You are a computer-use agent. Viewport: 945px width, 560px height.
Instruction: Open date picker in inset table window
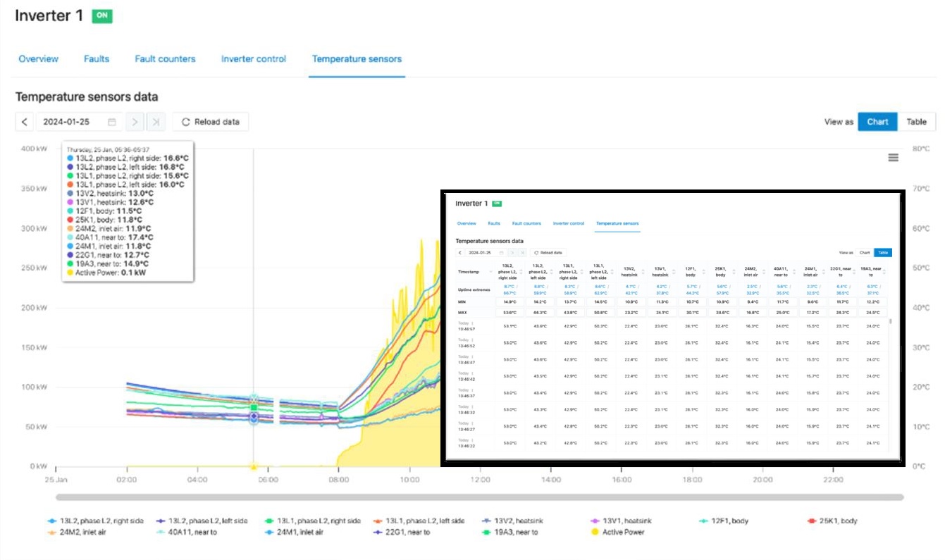click(486, 252)
